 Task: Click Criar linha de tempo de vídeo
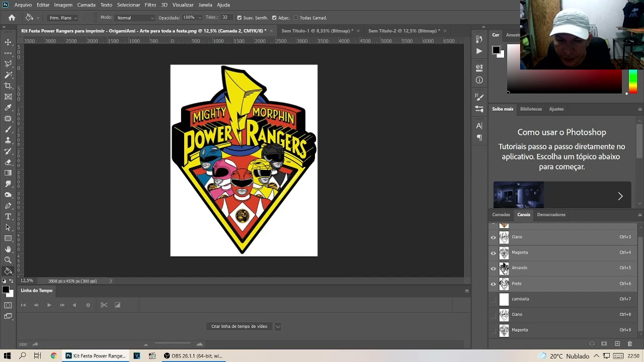(239, 326)
